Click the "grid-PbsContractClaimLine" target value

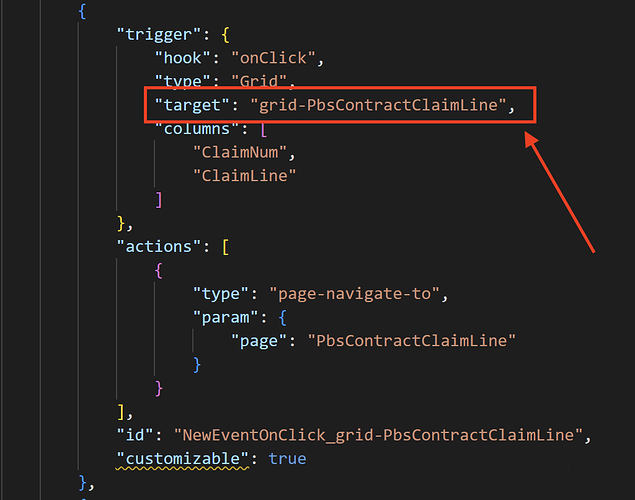coord(378,105)
